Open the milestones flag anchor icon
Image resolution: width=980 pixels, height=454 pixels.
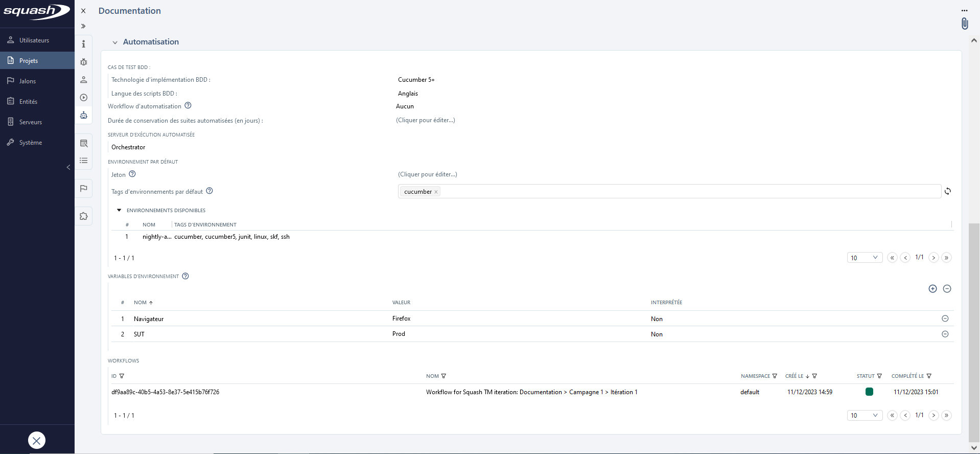coord(84,189)
